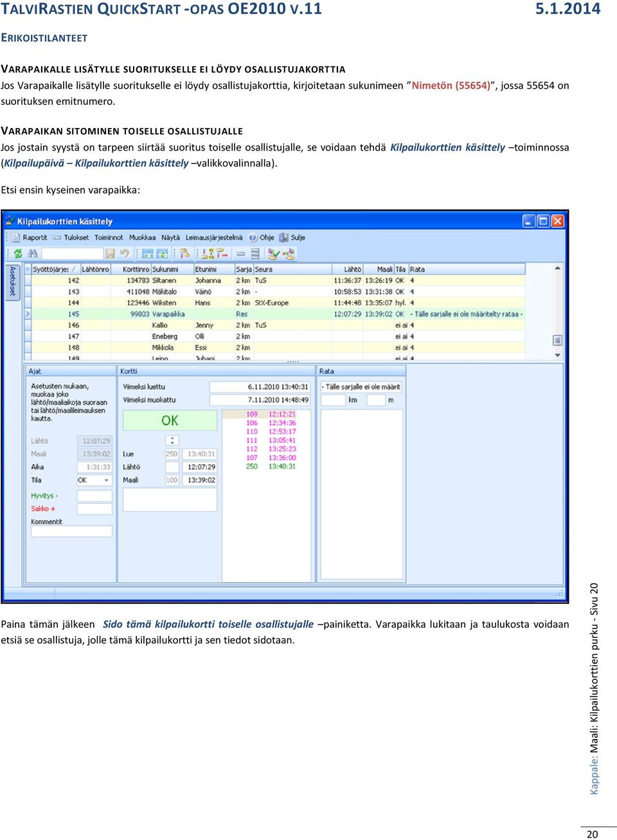This screenshot has width=617, height=840.
Task: Click the green refresh toolbar icon
Action: pos(18,253)
